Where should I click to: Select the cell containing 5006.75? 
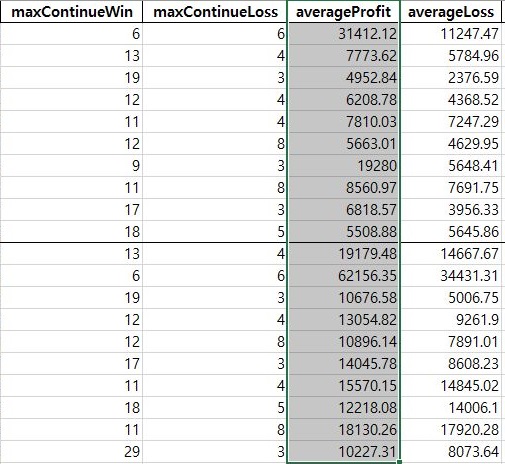[x=451, y=298]
